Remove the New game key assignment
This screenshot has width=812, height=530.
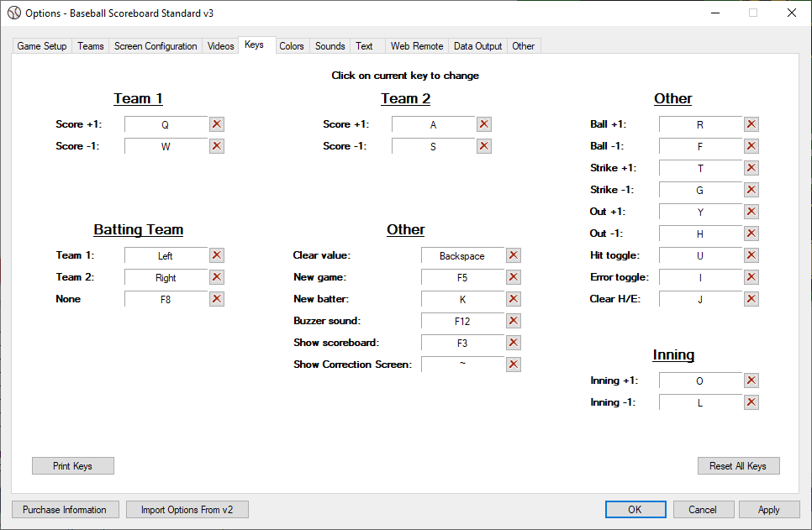click(x=514, y=277)
